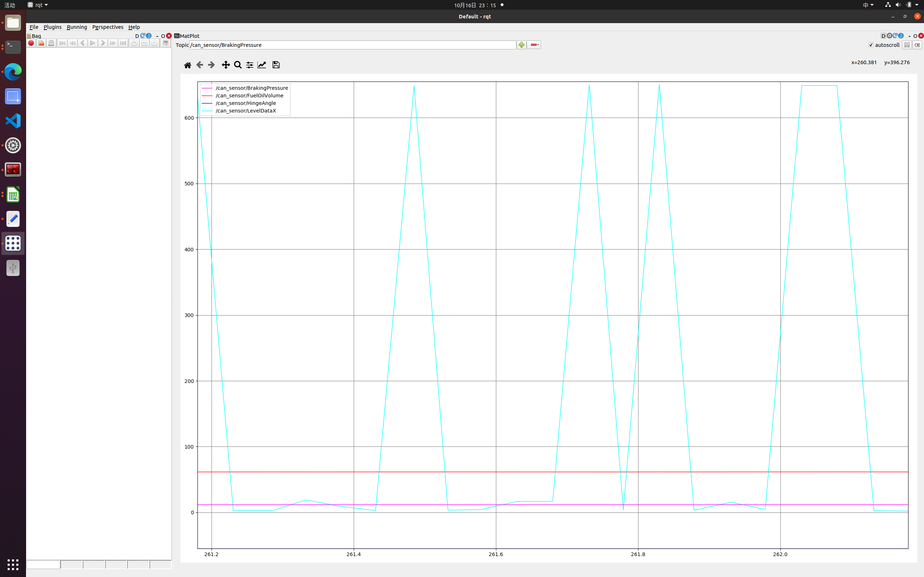Click the bag Record button
Image resolution: width=924 pixels, height=577 pixels.
[31, 43]
